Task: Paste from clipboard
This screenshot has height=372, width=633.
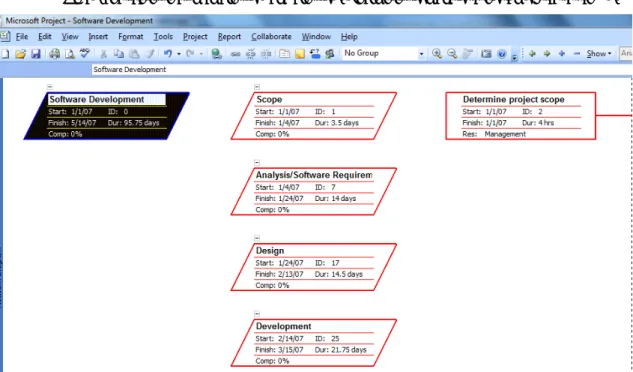Action: pos(134,53)
